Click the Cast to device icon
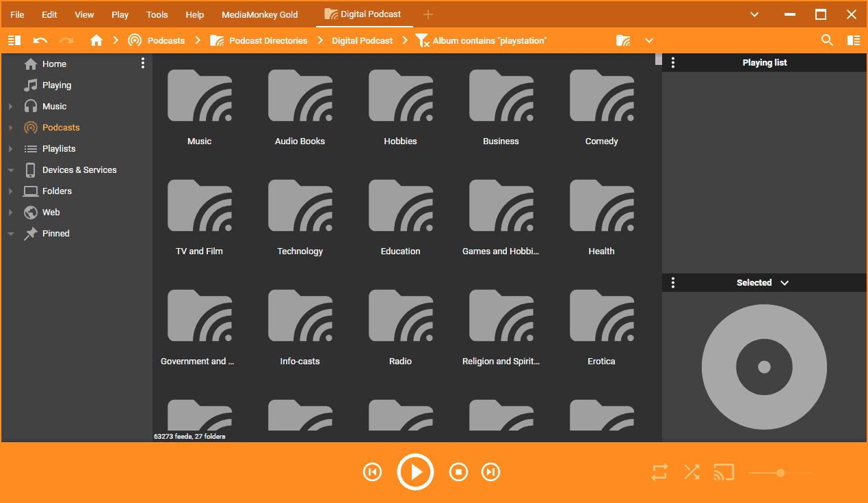 [723, 472]
